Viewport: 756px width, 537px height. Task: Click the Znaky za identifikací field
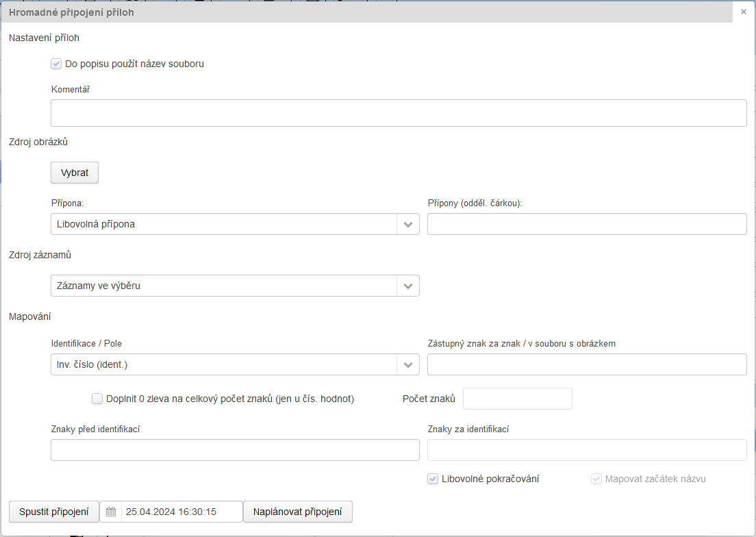[587, 450]
